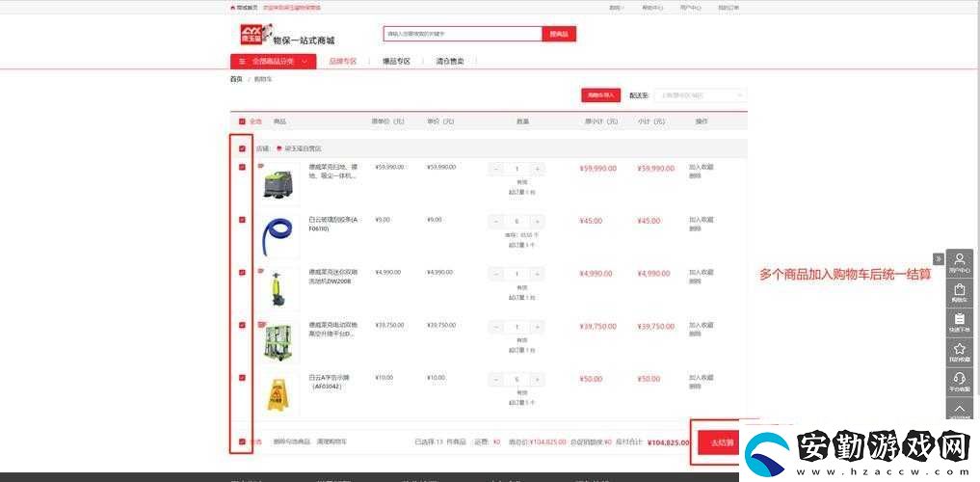The width and height of the screenshot is (980, 482).
Task: Contact platform support headset icon
Action: pyautogui.click(x=960, y=382)
